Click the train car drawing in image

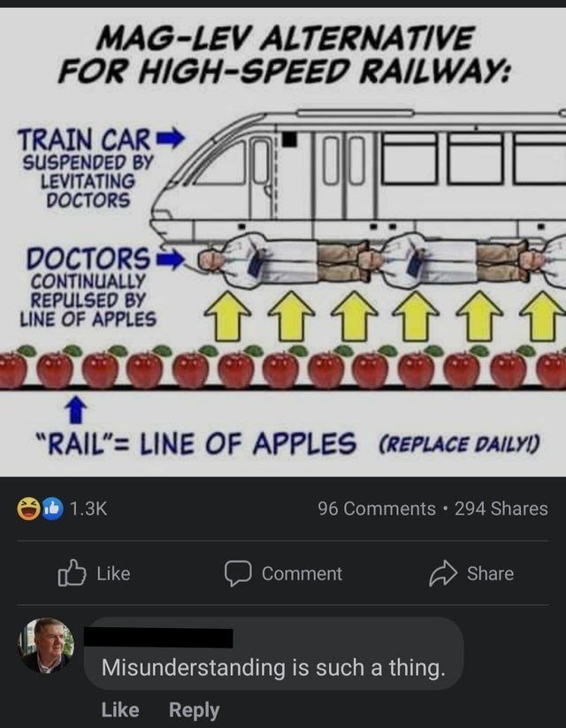click(358, 174)
